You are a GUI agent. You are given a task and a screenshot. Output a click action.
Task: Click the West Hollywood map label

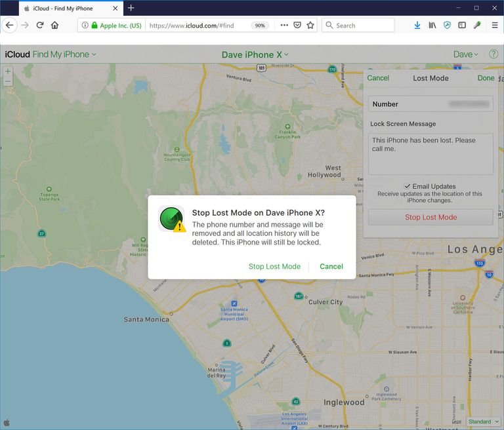pos(324,171)
